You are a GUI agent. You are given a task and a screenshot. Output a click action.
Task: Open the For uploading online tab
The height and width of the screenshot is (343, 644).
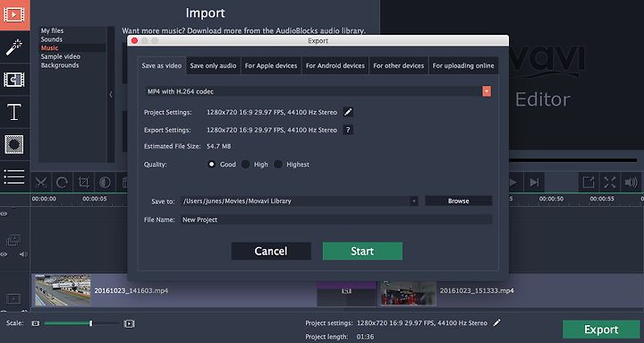[x=463, y=65]
